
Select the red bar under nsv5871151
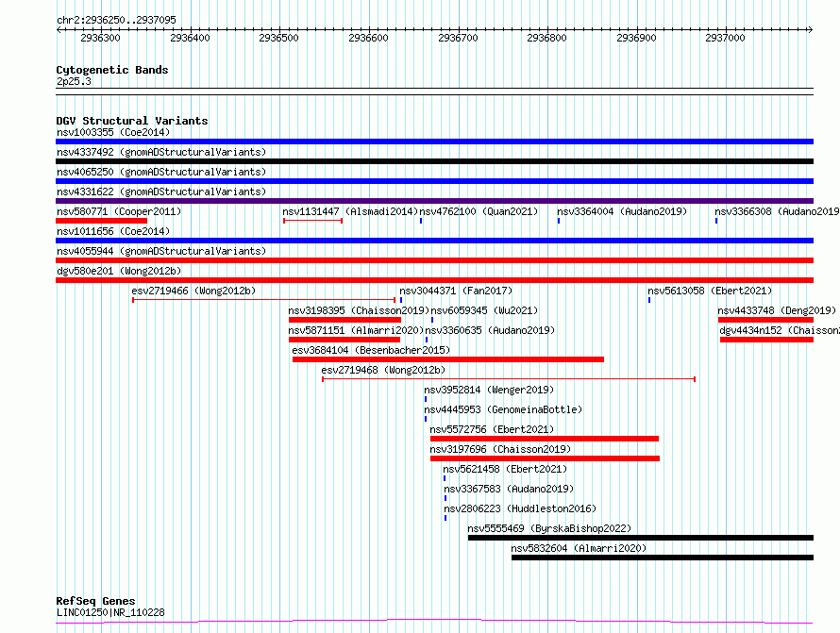point(344,340)
